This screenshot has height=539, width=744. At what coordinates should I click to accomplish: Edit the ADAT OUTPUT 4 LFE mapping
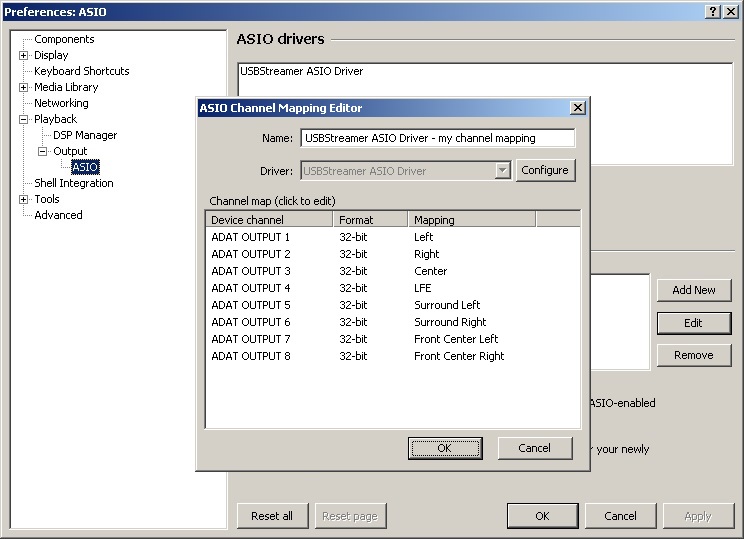tap(423, 289)
